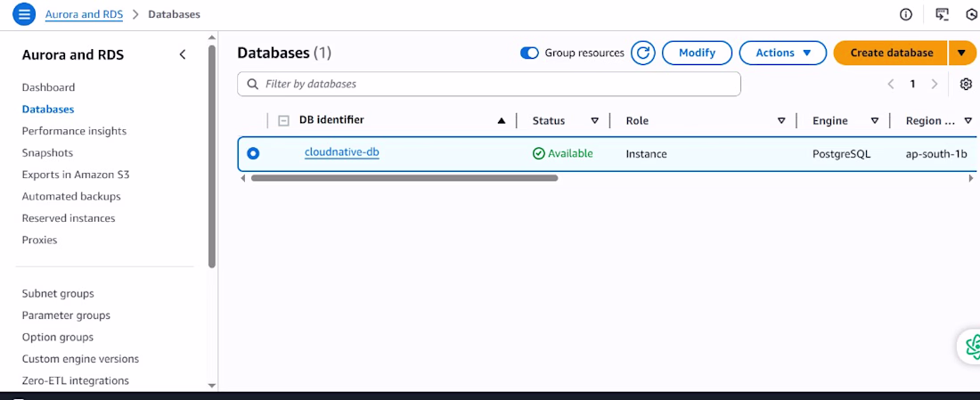Viewport: 980px width, 400px height.
Task: Click the table horizontal scrollbar thumb
Action: point(404,178)
